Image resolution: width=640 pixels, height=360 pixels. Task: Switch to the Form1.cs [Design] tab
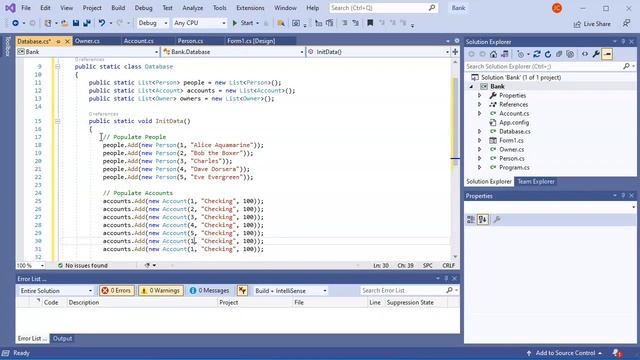click(x=251, y=41)
